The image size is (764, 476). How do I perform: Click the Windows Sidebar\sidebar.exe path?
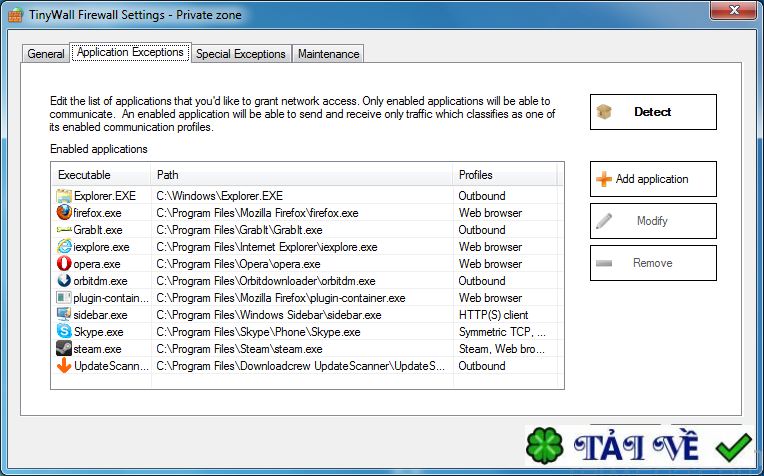(x=268, y=315)
